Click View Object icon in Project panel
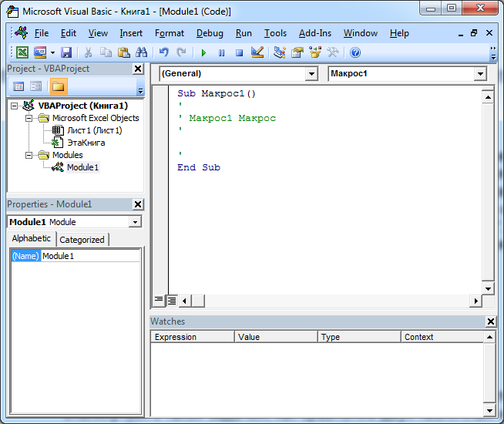The width and height of the screenshot is (504, 424). (x=35, y=86)
